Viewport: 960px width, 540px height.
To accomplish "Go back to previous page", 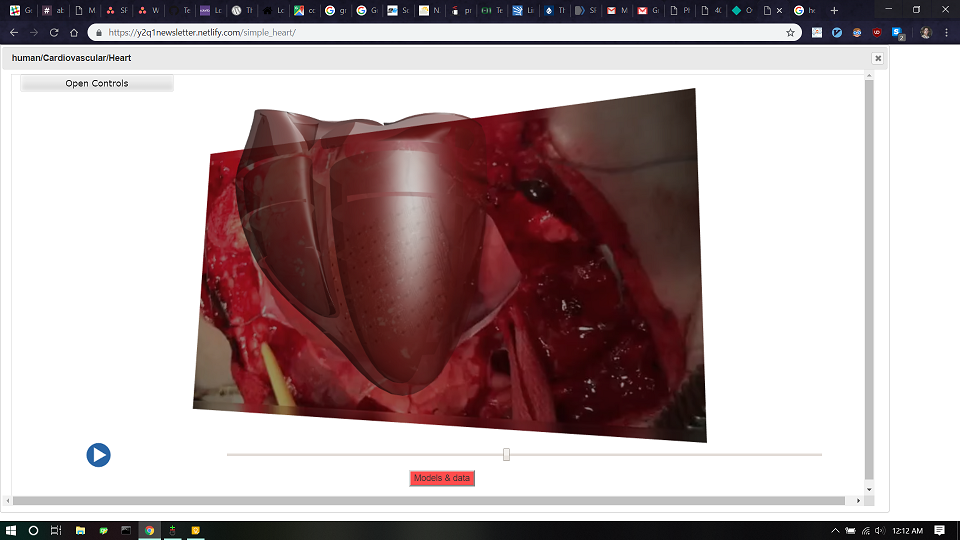I will click(x=14, y=32).
